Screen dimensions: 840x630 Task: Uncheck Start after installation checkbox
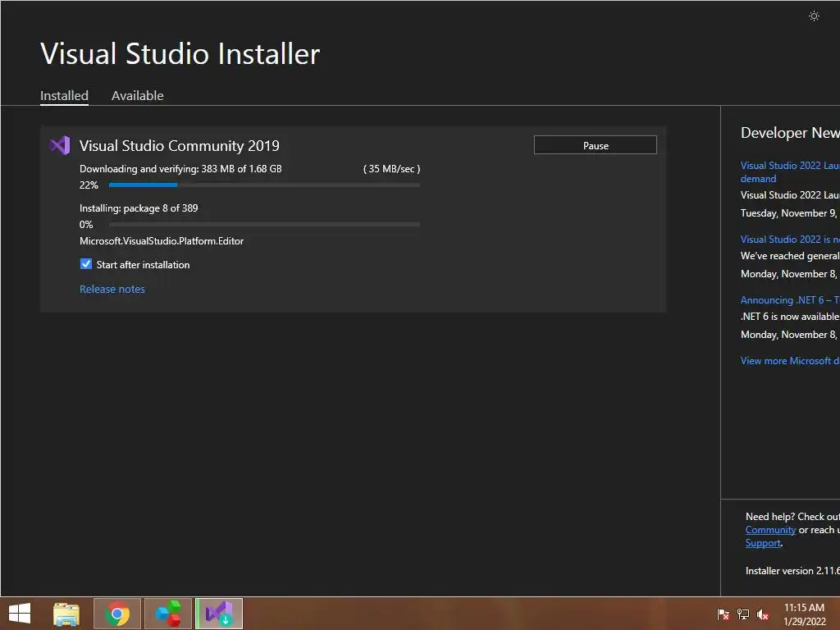click(x=85, y=264)
